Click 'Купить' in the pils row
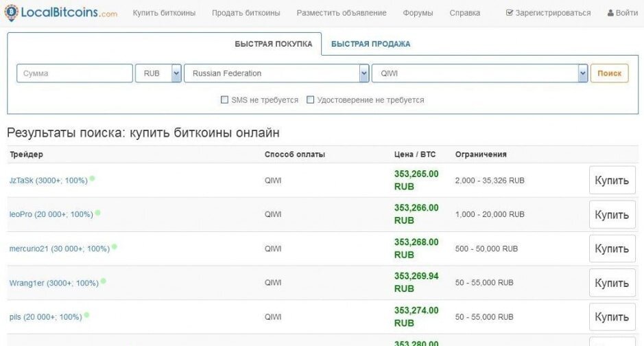The height and width of the screenshot is (346, 644). [612, 317]
